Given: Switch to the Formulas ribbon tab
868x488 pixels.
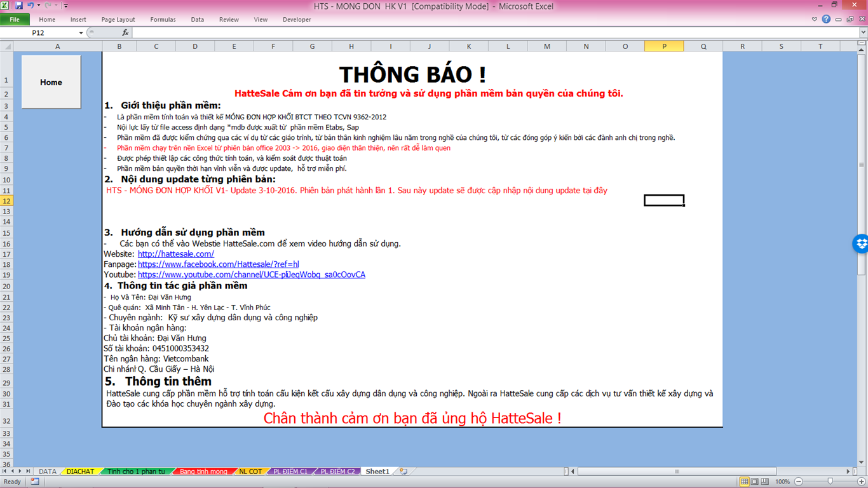Looking at the screenshot, I should pyautogui.click(x=163, y=20).
